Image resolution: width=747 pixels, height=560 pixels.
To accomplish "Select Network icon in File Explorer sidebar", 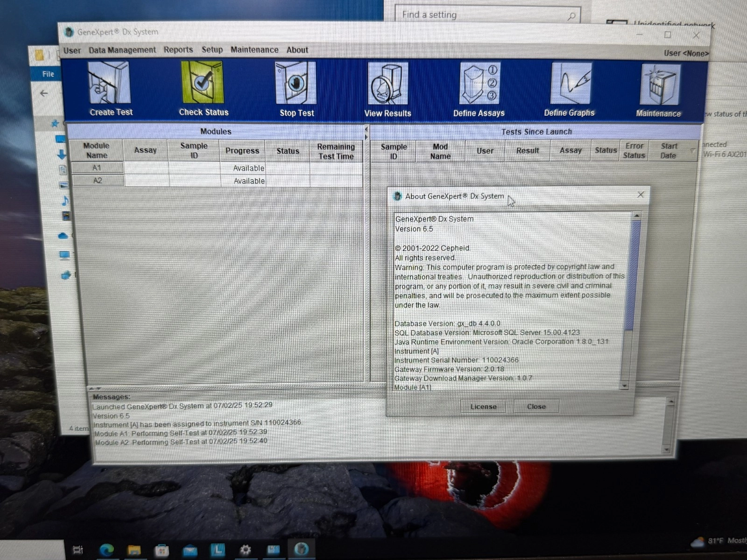I will tap(66, 275).
